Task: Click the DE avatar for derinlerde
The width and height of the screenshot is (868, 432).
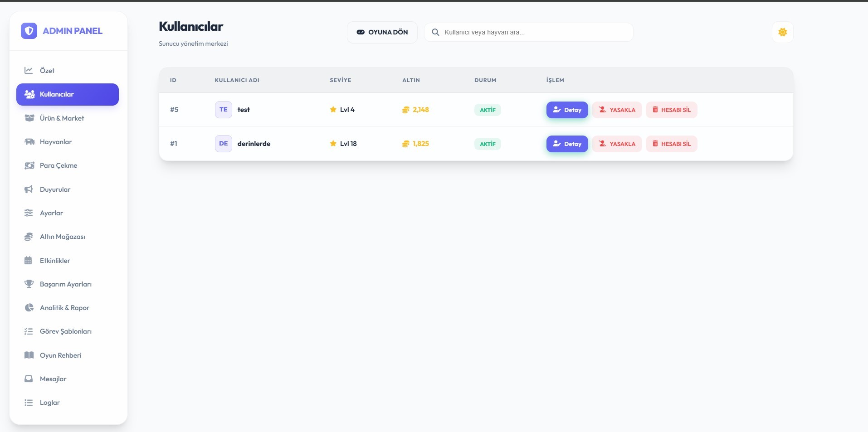Action: click(223, 144)
